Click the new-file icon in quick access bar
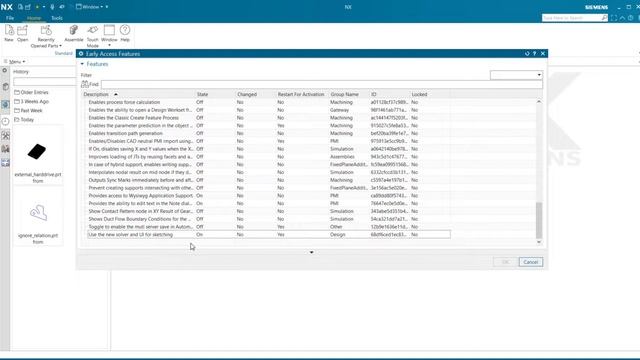The height and width of the screenshot is (360, 640). click(20, 7)
